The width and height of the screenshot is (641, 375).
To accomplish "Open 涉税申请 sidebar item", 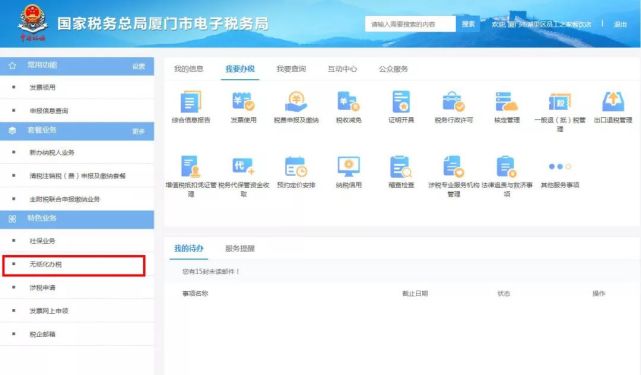I will tap(77, 287).
